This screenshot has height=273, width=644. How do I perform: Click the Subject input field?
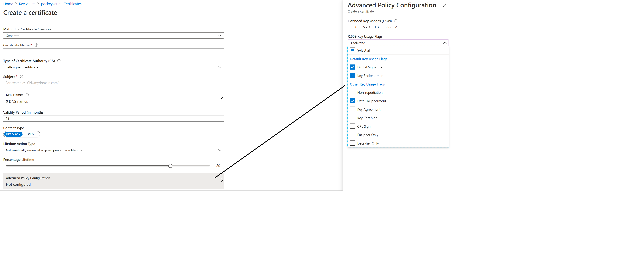pyautogui.click(x=113, y=83)
